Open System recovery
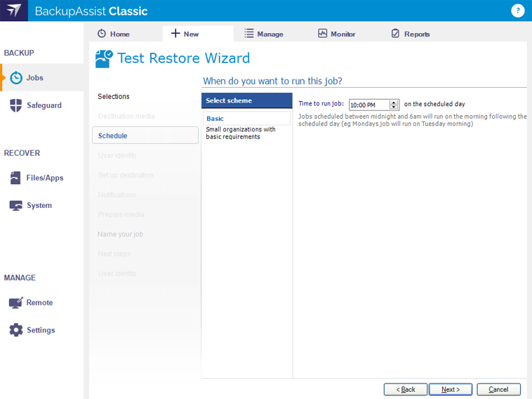 (x=41, y=205)
